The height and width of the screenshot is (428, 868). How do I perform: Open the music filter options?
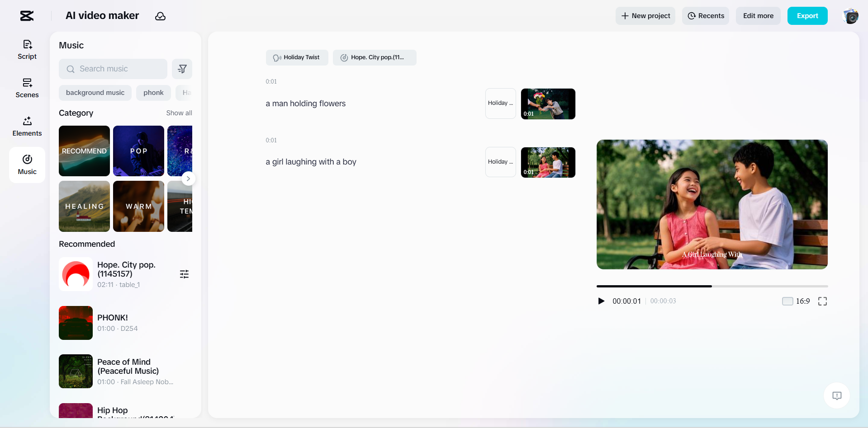pos(182,69)
